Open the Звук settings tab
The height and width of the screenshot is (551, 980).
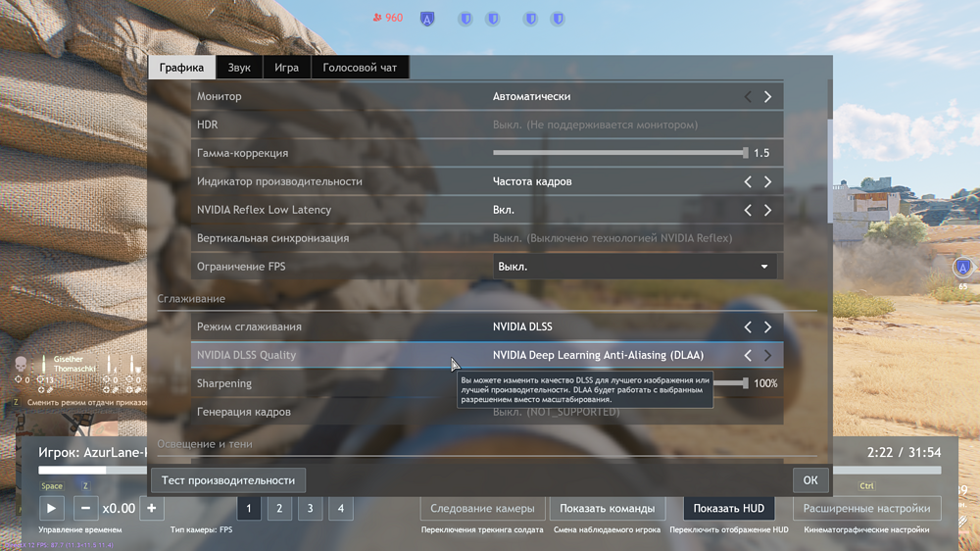click(239, 68)
